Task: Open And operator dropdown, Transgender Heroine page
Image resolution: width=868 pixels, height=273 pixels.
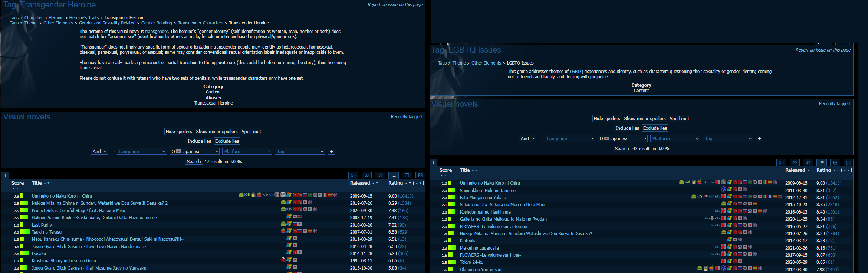Action: pos(99,151)
